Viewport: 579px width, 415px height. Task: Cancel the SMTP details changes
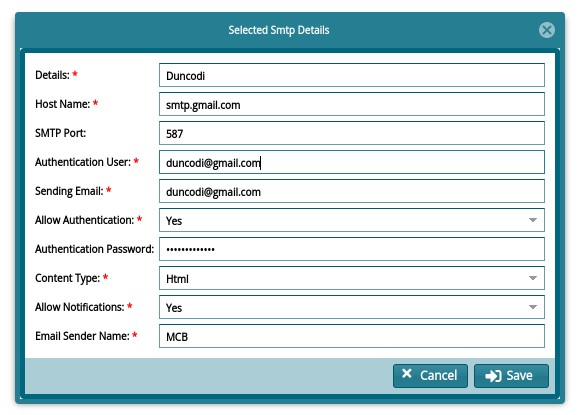pos(430,376)
